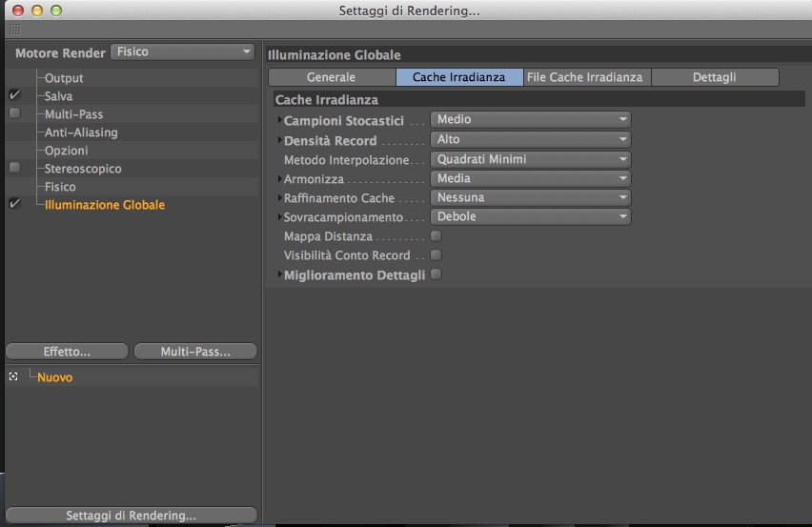This screenshot has width=812, height=527.
Task: Enable the Stereoscopico checkbox
Action: tap(14, 168)
